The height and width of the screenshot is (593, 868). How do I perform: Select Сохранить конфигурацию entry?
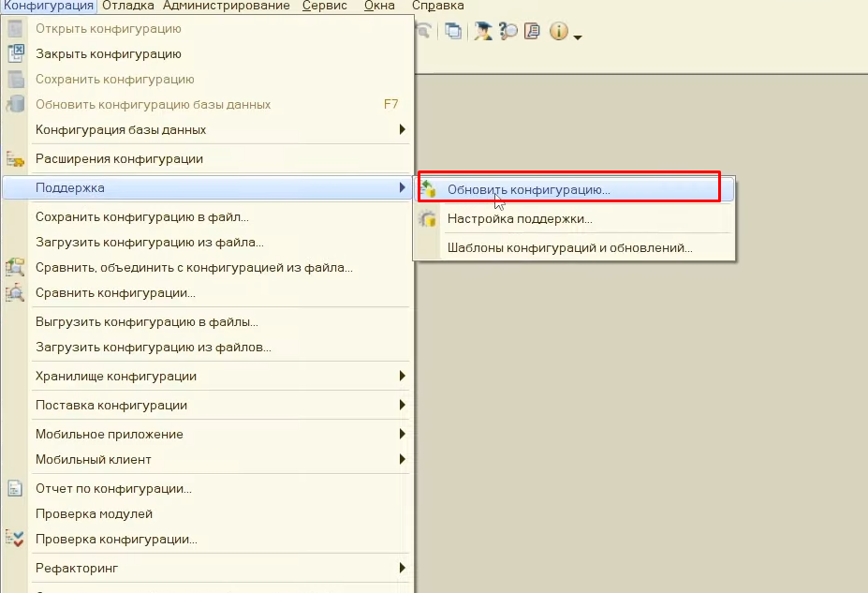pos(208,80)
